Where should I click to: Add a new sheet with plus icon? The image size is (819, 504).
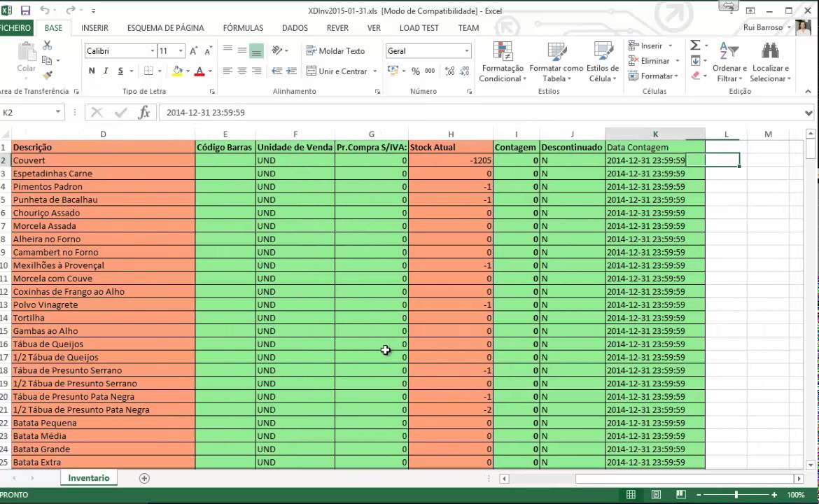(144, 478)
